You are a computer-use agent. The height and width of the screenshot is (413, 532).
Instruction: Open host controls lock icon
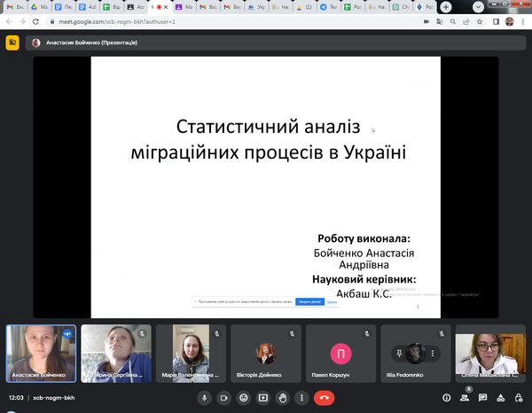click(520, 398)
